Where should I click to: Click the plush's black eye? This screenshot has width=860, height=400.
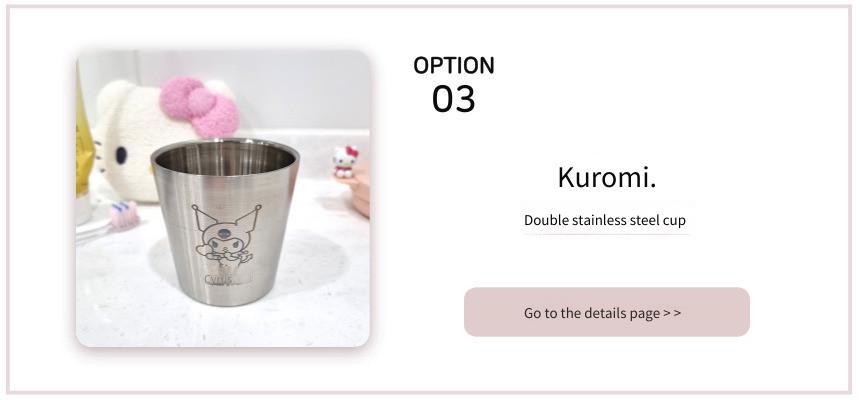tap(121, 155)
